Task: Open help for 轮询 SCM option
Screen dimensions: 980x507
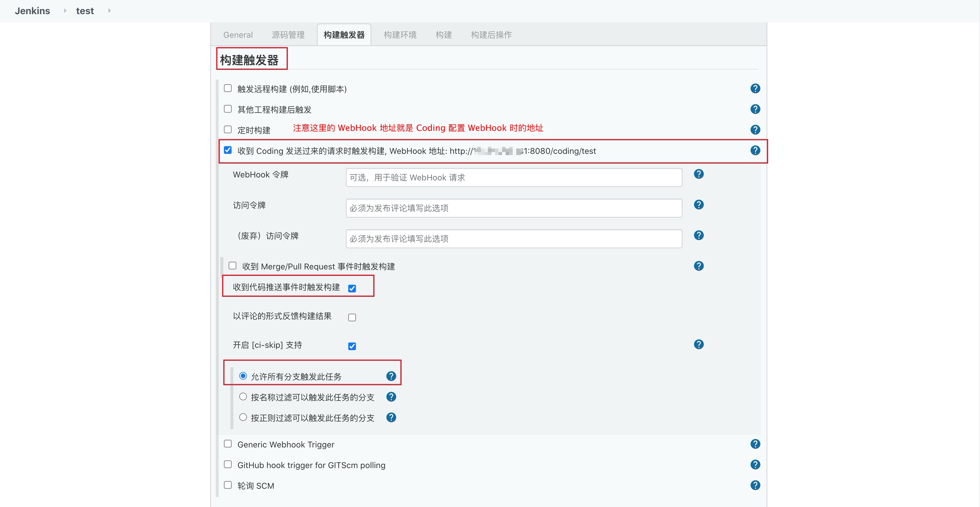Action: coord(755,485)
